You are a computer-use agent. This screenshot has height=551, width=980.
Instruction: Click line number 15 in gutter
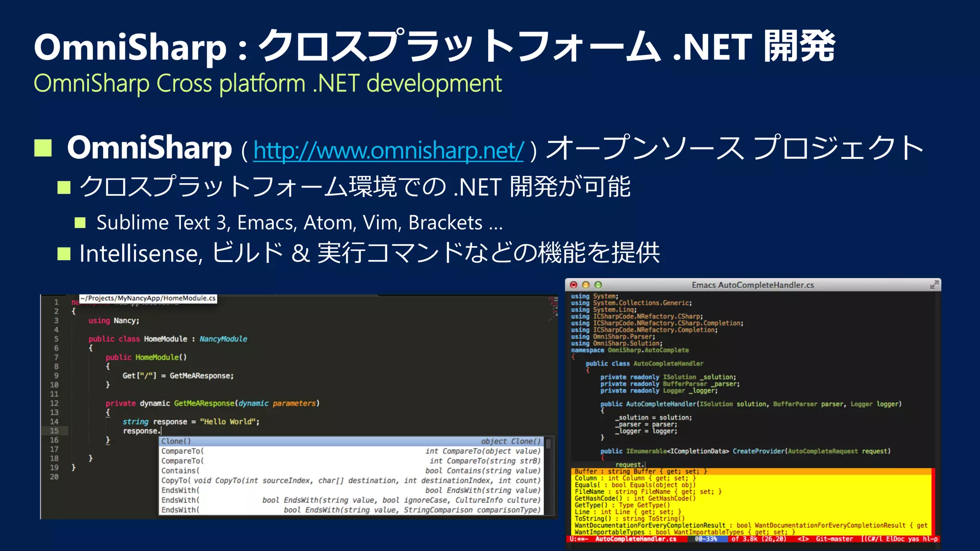[x=55, y=430]
